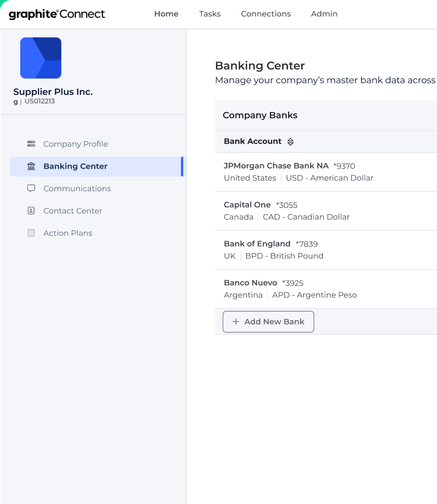Click the Add New Bank button
The width and height of the screenshot is (437, 504).
point(268,322)
